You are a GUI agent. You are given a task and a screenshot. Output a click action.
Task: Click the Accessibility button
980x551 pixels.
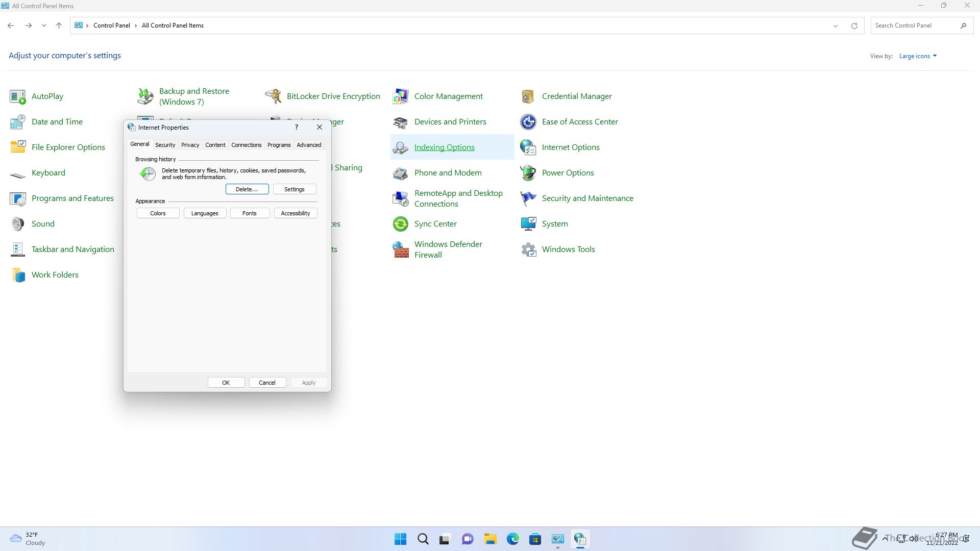tap(296, 213)
